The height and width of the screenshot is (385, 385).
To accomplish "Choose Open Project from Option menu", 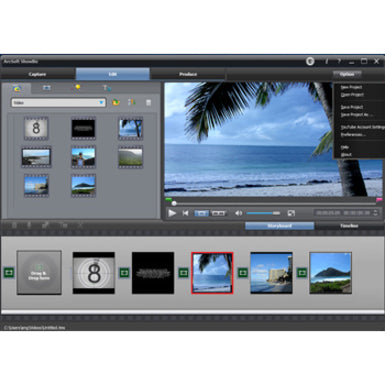I will [x=352, y=95].
